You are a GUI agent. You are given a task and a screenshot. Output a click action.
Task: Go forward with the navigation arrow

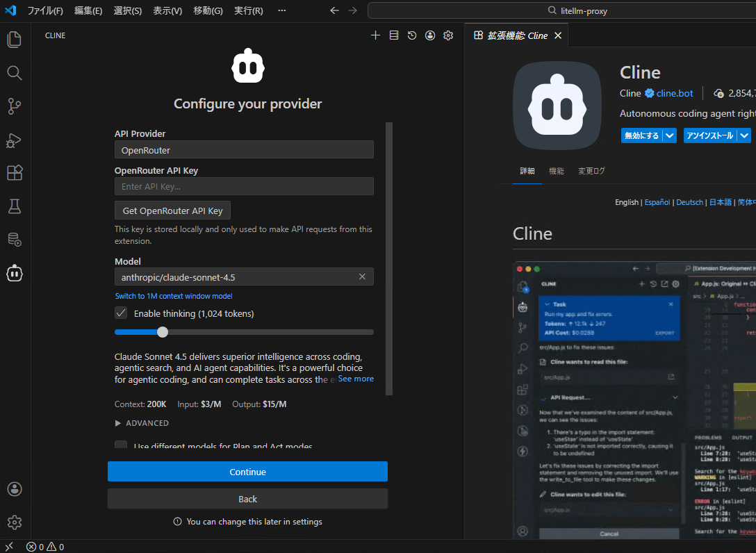(353, 10)
